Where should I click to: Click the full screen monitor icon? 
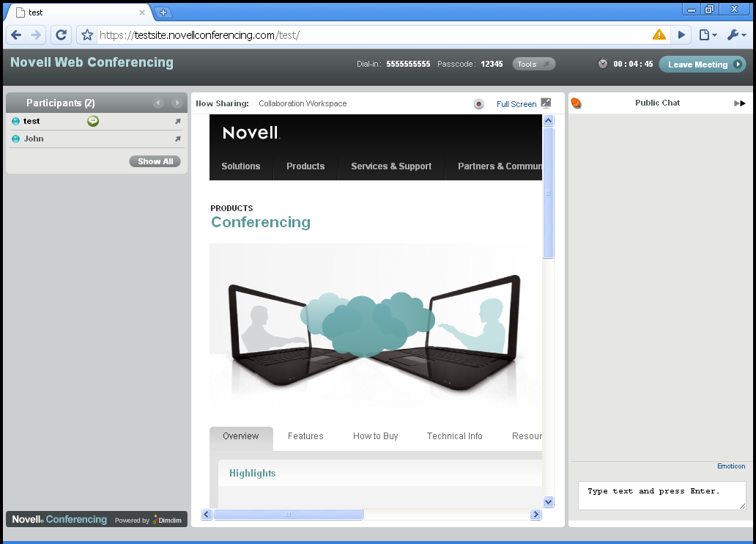(x=546, y=103)
